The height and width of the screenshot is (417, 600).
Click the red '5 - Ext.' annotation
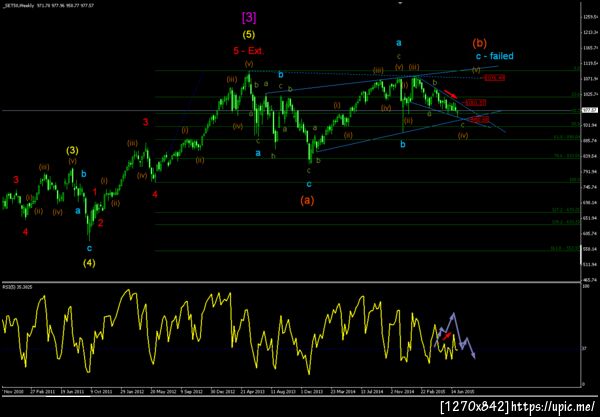click(249, 50)
